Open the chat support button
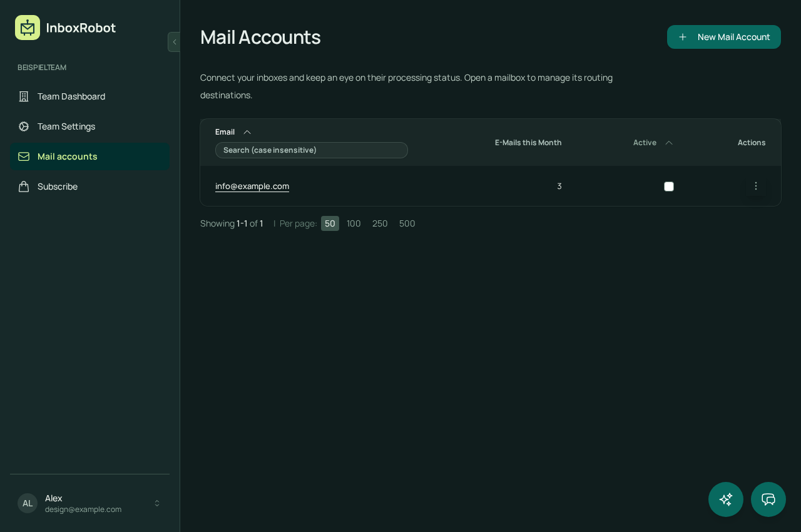The width and height of the screenshot is (801, 532). (x=768, y=499)
